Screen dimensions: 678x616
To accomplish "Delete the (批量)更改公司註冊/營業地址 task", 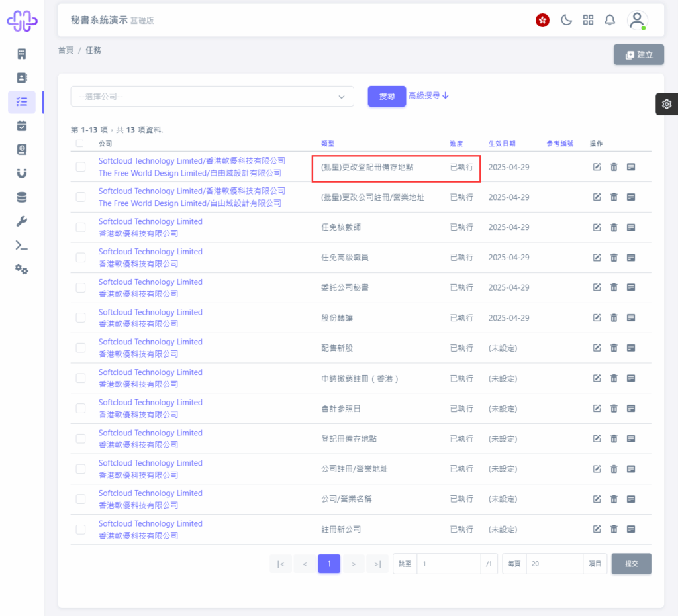I will pyautogui.click(x=614, y=197).
